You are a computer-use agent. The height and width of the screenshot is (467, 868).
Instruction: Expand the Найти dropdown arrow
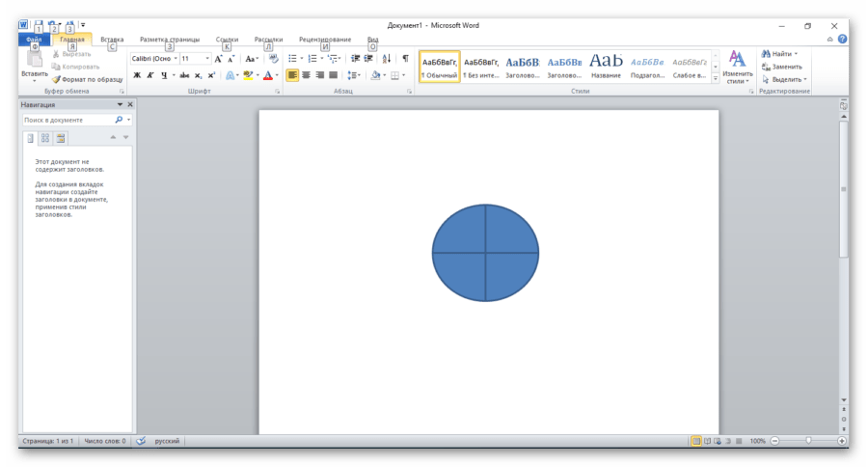point(796,54)
